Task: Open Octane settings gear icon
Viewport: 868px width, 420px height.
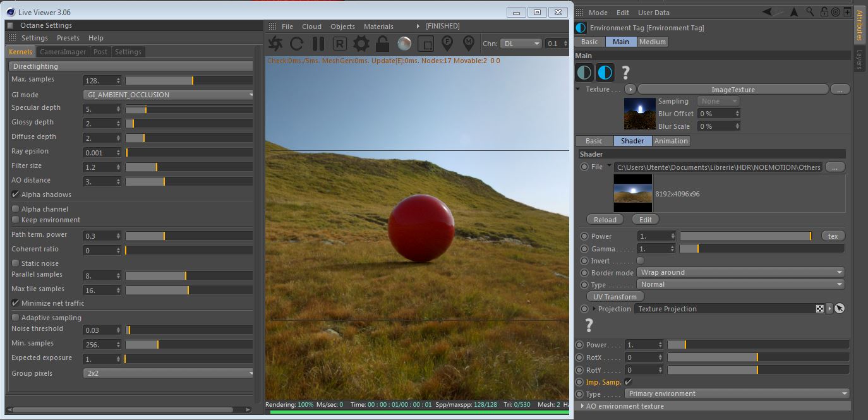Action: (361, 44)
